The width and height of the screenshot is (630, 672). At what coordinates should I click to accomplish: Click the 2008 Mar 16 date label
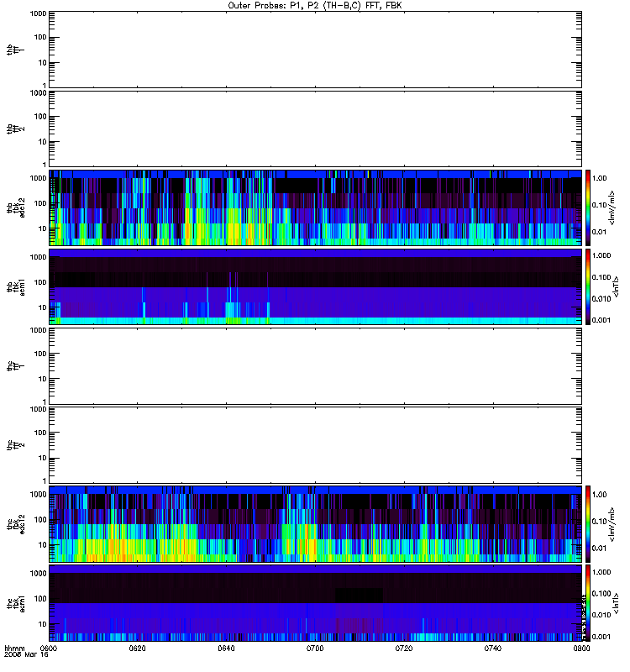tap(26, 655)
